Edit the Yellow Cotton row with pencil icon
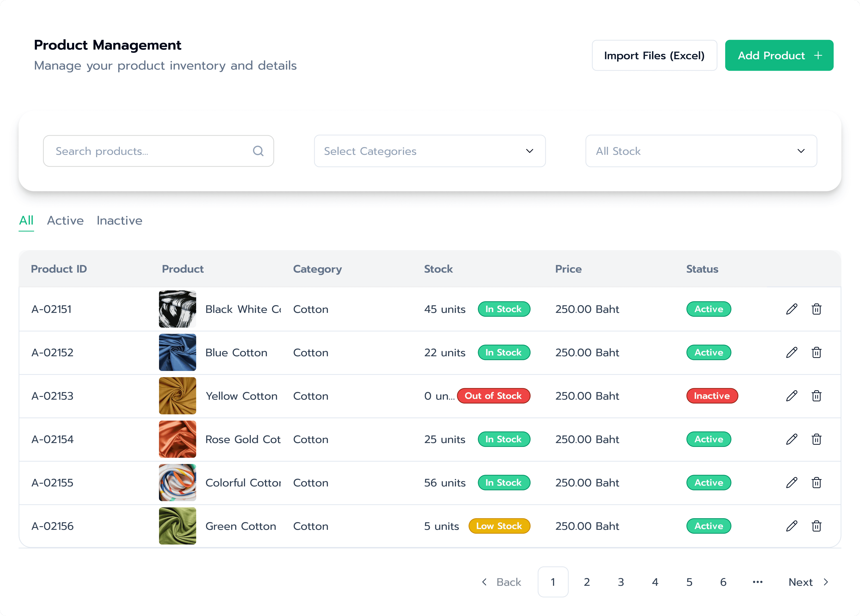This screenshot has height=616, width=860. pyautogui.click(x=791, y=396)
